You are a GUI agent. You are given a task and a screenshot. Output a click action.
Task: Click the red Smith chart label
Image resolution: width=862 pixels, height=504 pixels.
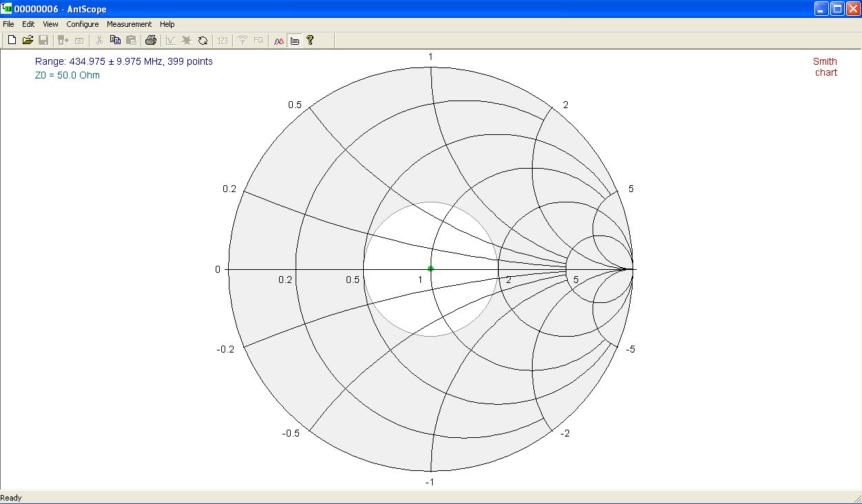pos(825,67)
